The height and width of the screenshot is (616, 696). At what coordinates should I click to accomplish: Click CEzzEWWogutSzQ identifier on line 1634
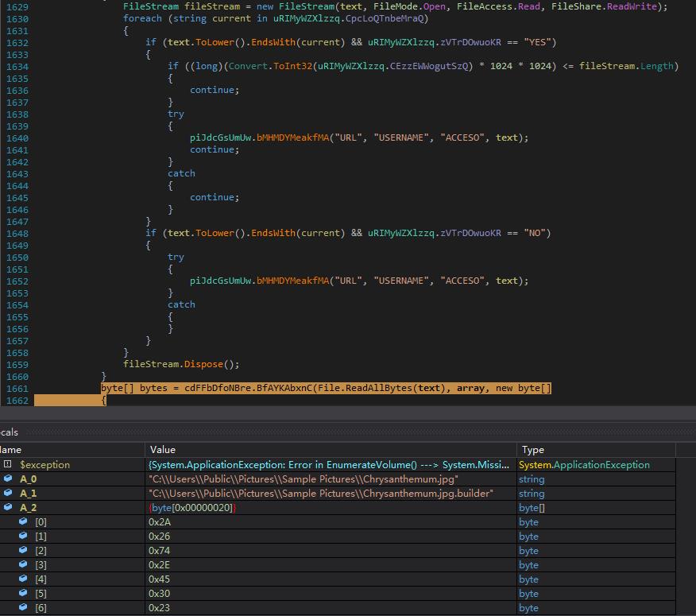[x=429, y=66]
